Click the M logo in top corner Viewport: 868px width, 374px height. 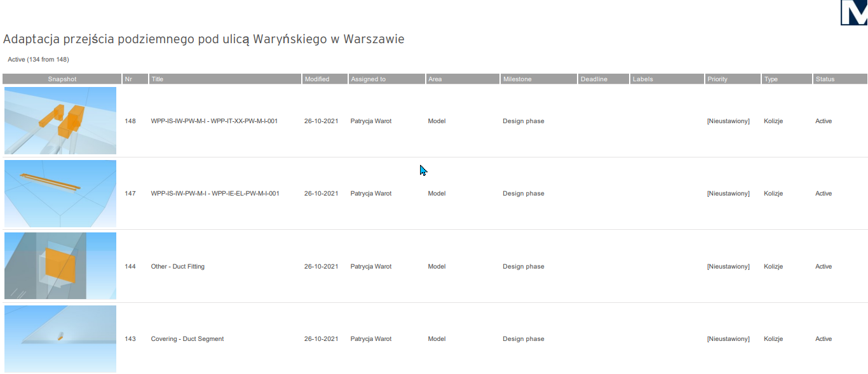point(854,12)
